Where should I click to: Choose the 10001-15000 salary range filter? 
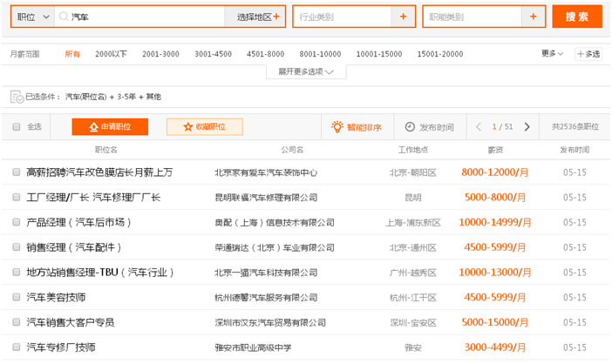click(x=378, y=54)
